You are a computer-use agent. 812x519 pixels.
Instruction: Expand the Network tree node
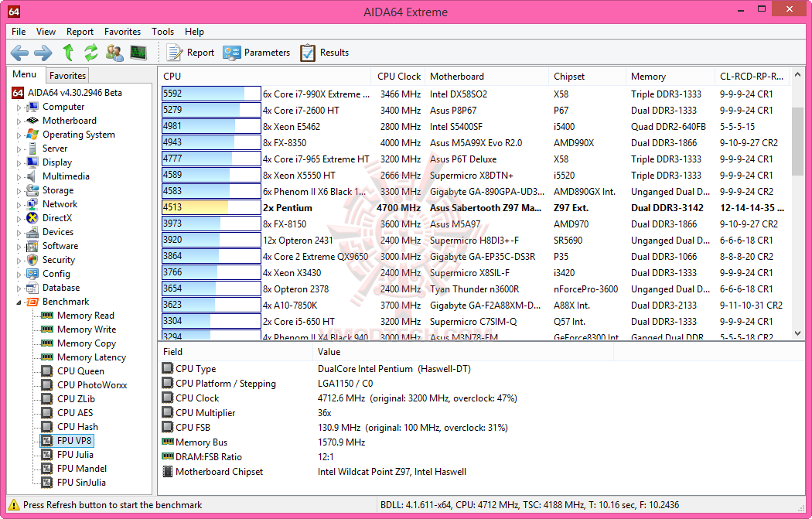(19, 205)
